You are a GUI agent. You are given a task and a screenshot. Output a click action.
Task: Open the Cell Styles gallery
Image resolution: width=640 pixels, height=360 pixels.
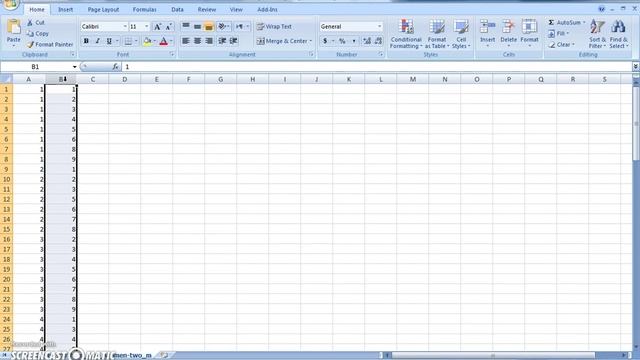(x=461, y=33)
